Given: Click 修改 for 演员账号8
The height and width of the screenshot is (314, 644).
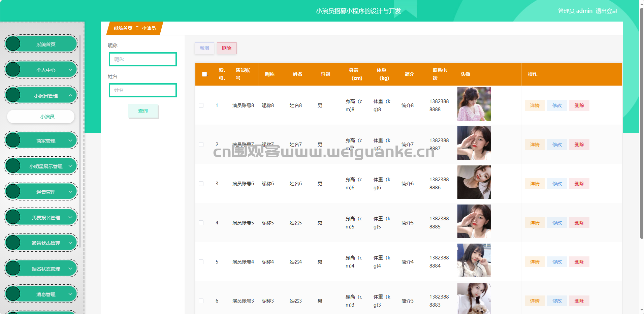Looking at the screenshot, I should point(557,105).
